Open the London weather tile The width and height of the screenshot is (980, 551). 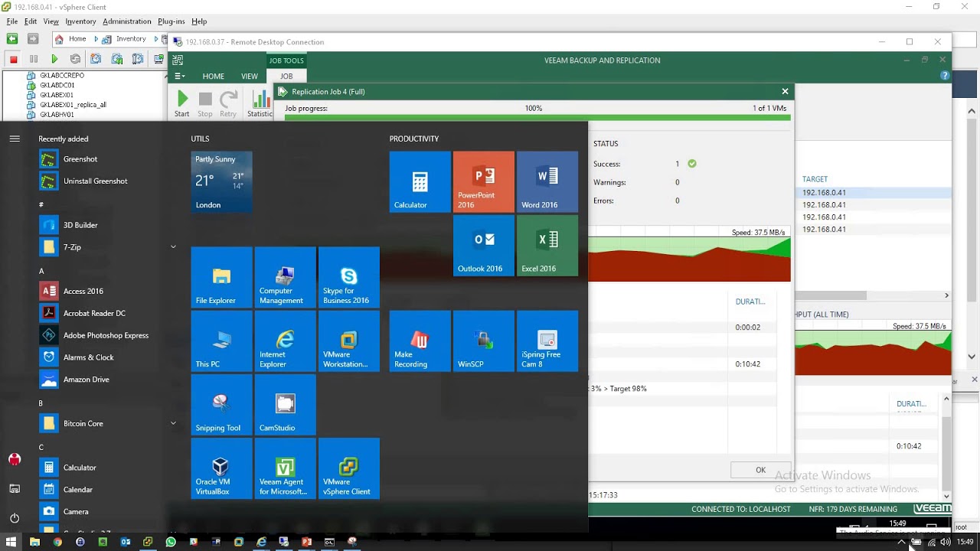coord(221,181)
